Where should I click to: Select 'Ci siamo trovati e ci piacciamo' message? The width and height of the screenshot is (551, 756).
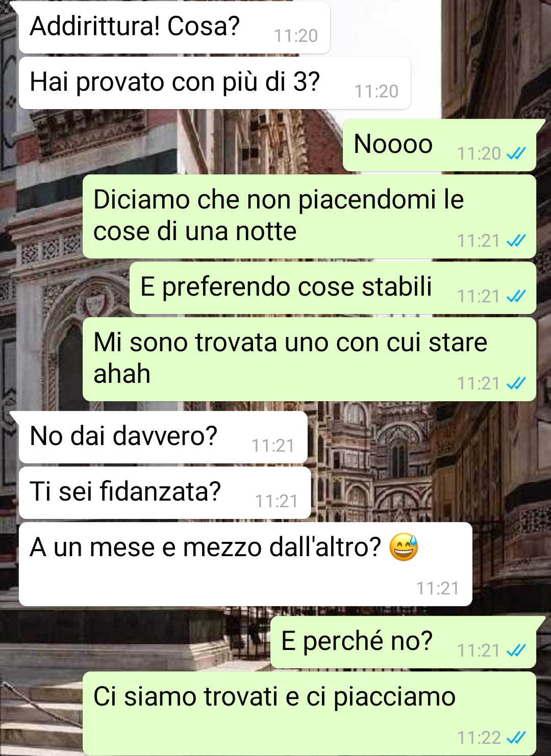coord(309,713)
